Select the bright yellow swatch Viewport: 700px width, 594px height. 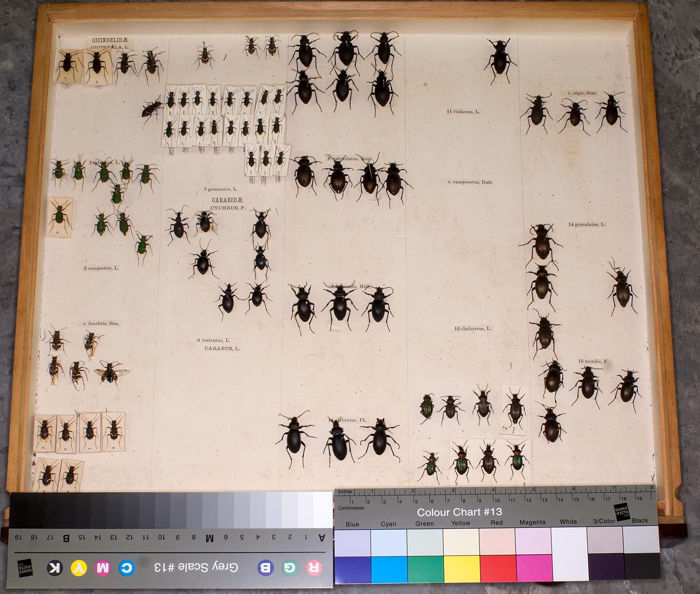tap(462, 568)
